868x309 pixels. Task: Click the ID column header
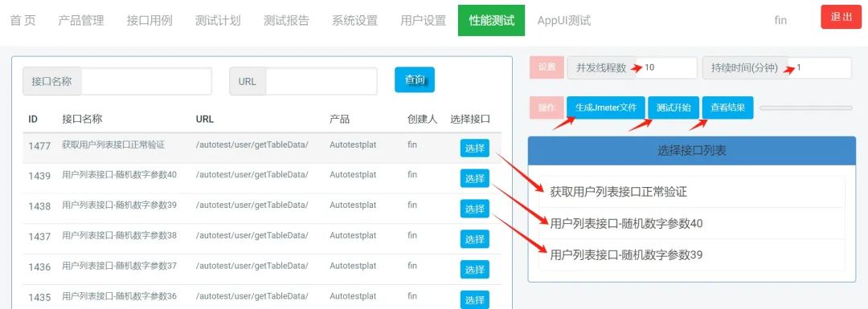[33, 119]
